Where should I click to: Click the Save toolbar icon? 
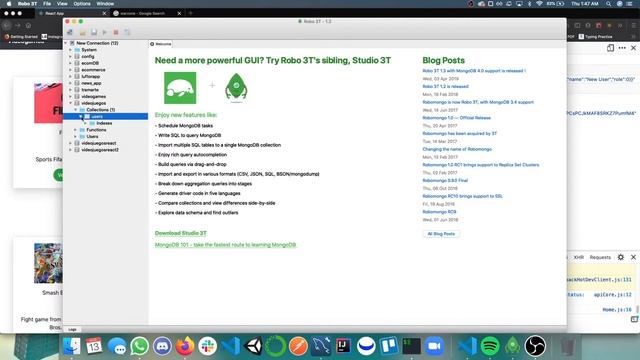[x=93, y=32]
